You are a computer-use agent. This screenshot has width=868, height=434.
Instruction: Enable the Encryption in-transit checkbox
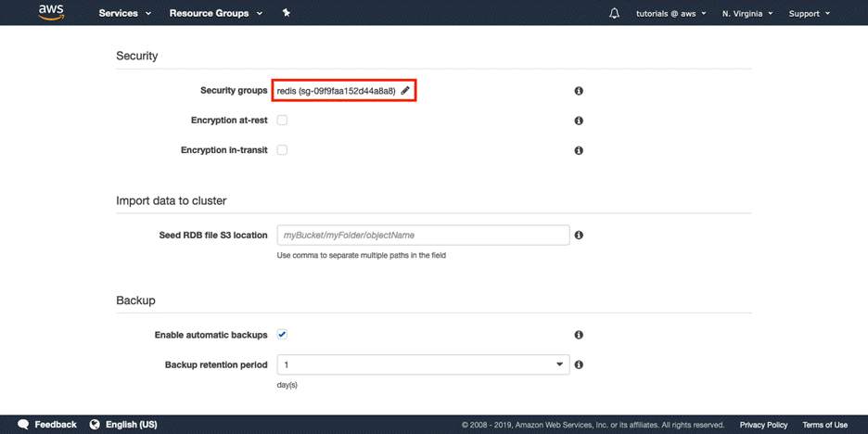coord(282,150)
